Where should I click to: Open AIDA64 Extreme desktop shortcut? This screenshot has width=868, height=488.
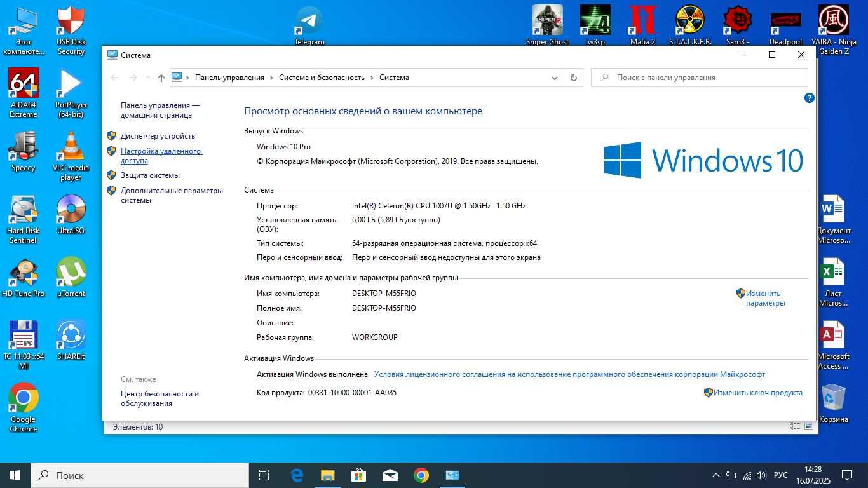24,93
